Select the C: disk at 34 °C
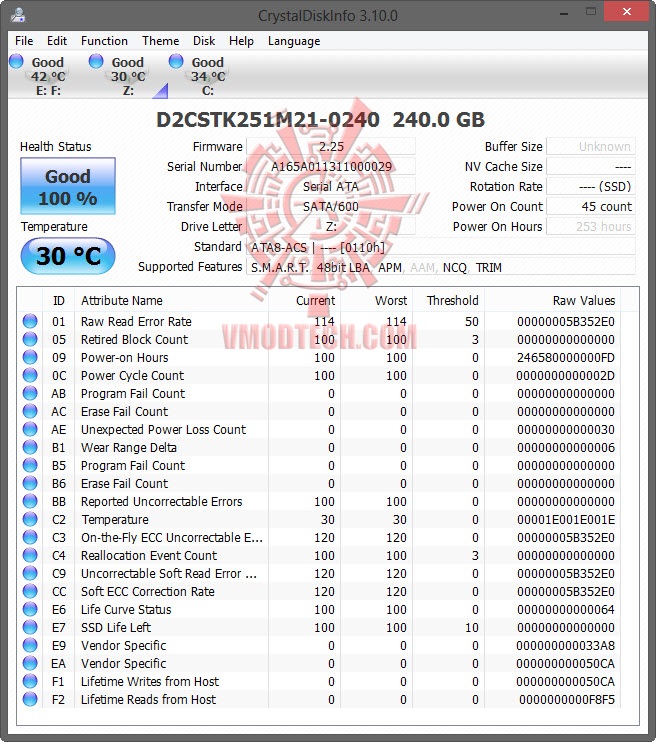 [x=208, y=76]
